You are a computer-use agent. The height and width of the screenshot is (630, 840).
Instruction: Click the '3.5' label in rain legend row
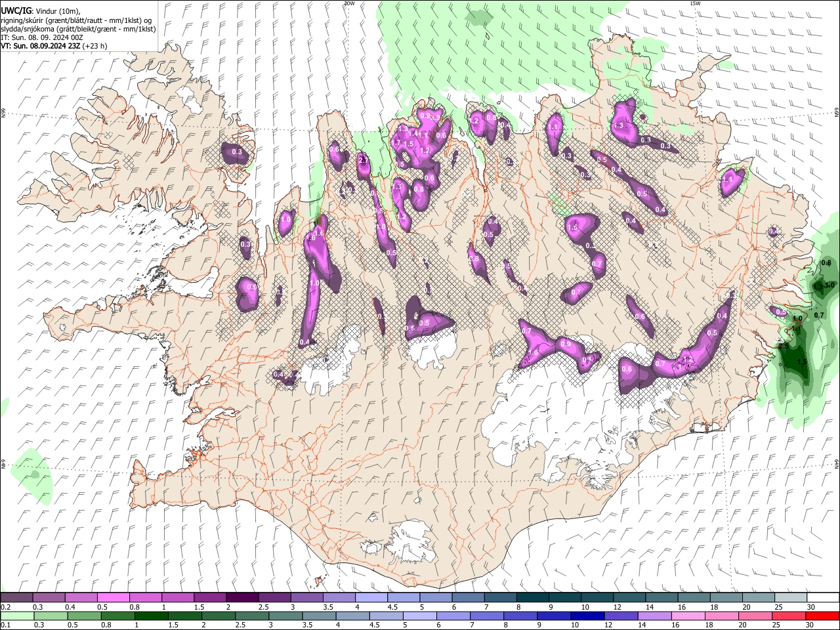click(x=306, y=625)
